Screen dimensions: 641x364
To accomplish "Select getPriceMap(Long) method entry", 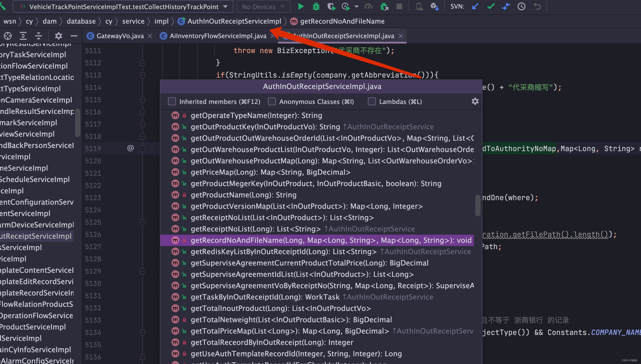I will [271, 172].
